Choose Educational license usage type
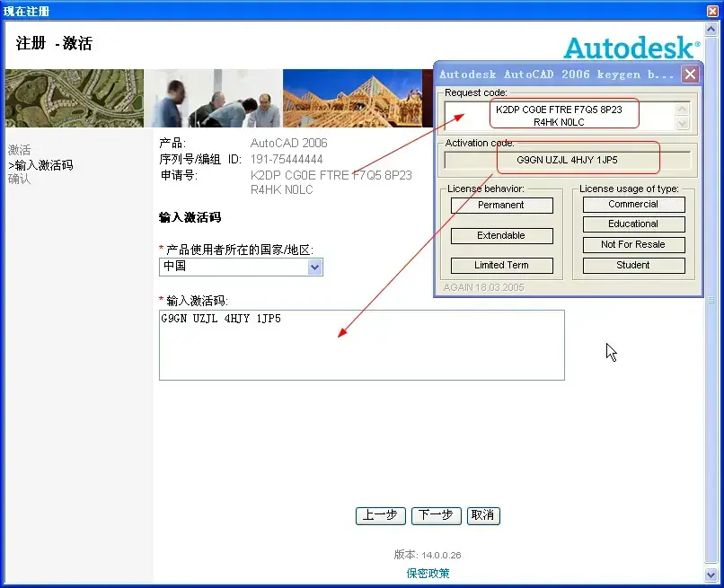 633,224
